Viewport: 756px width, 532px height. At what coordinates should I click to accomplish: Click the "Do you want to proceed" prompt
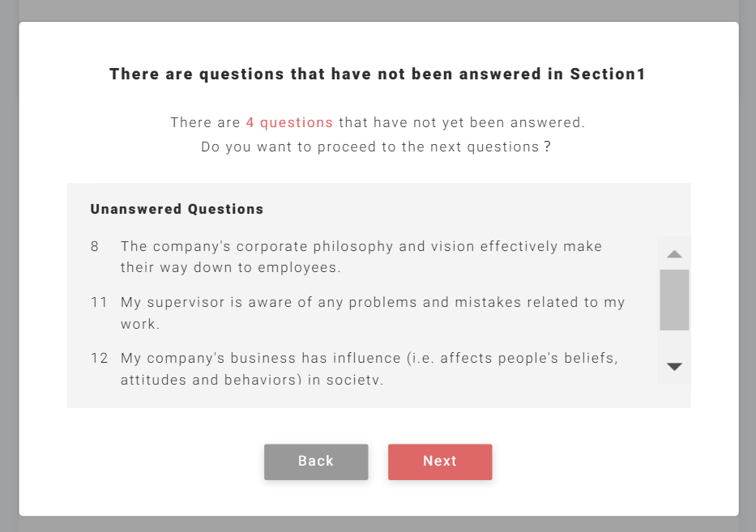[x=376, y=147]
